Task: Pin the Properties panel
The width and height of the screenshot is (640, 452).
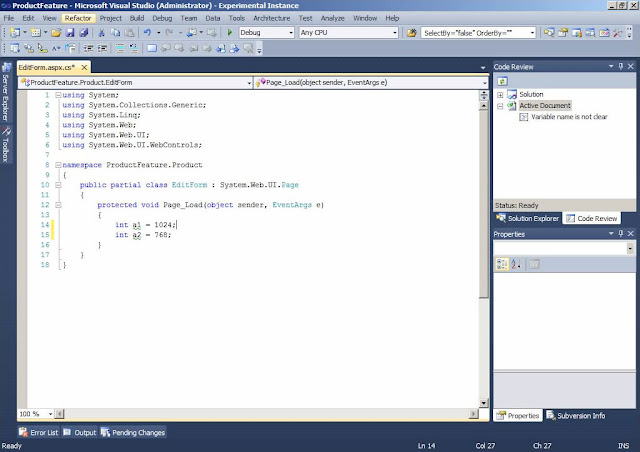Action: 621,234
